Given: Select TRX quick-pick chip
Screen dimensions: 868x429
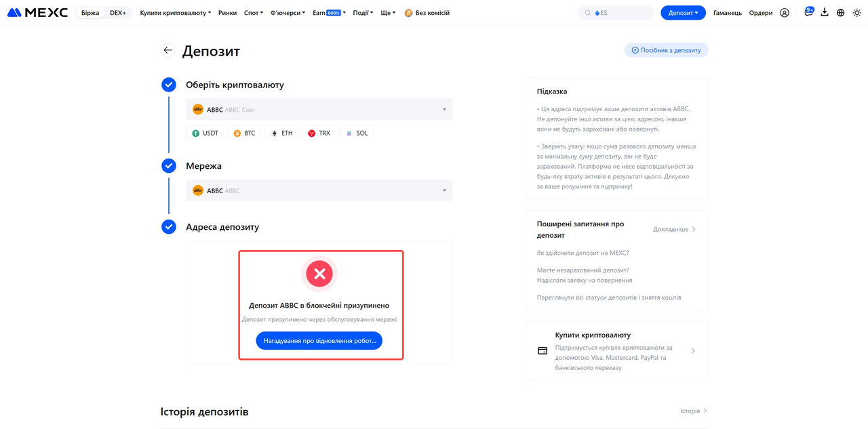Looking at the screenshot, I should [x=319, y=134].
